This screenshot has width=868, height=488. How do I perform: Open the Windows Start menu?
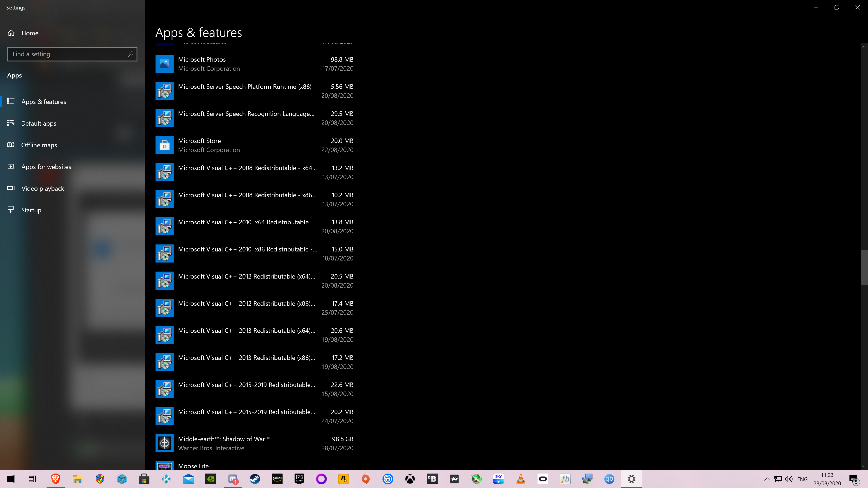point(11,479)
